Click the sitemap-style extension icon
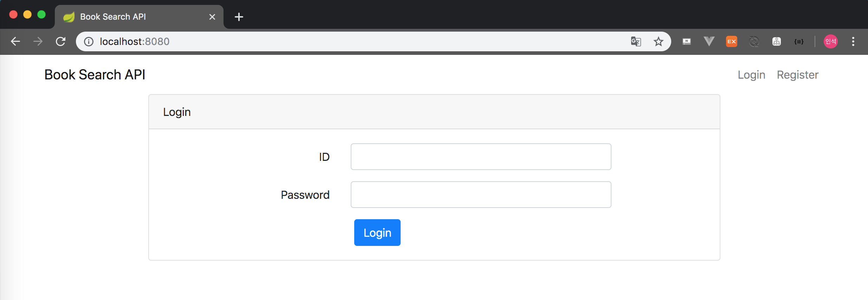 pos(776,41)
